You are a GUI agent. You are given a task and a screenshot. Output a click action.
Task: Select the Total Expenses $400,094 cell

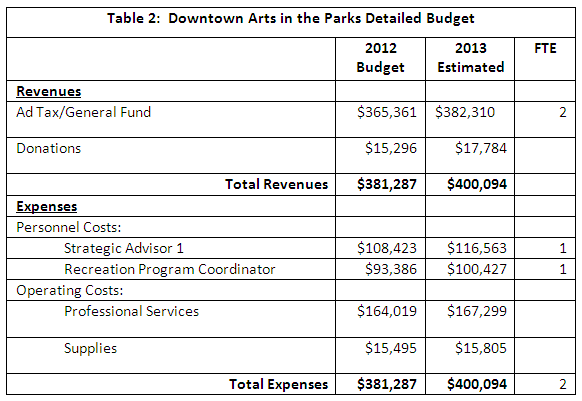477,384
